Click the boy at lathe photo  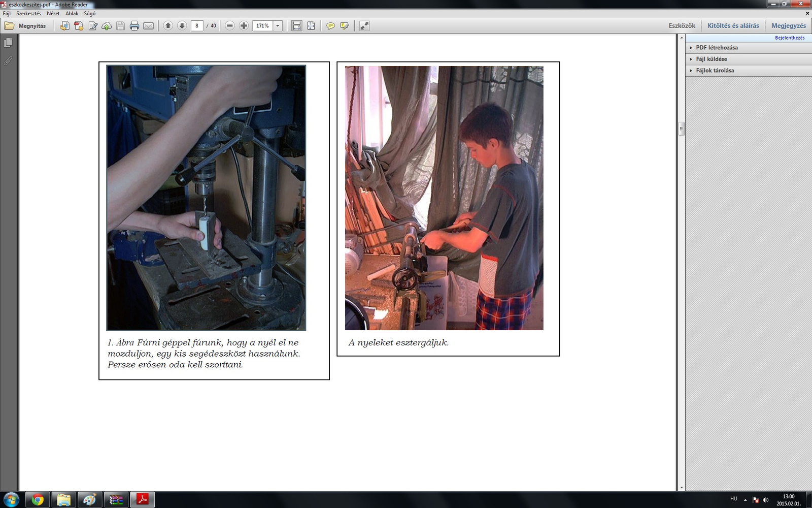coord(444,198)
